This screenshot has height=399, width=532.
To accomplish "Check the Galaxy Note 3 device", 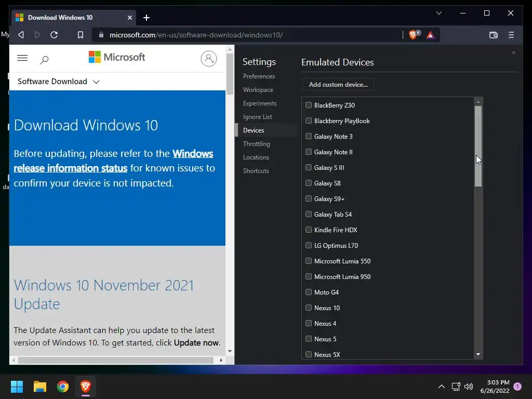I will (x=309, y=136).
